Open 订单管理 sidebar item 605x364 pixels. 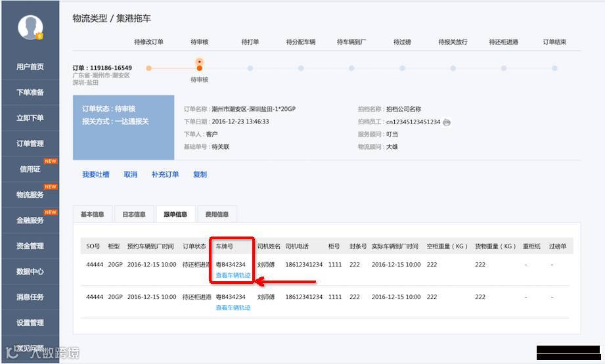(30, 144)
